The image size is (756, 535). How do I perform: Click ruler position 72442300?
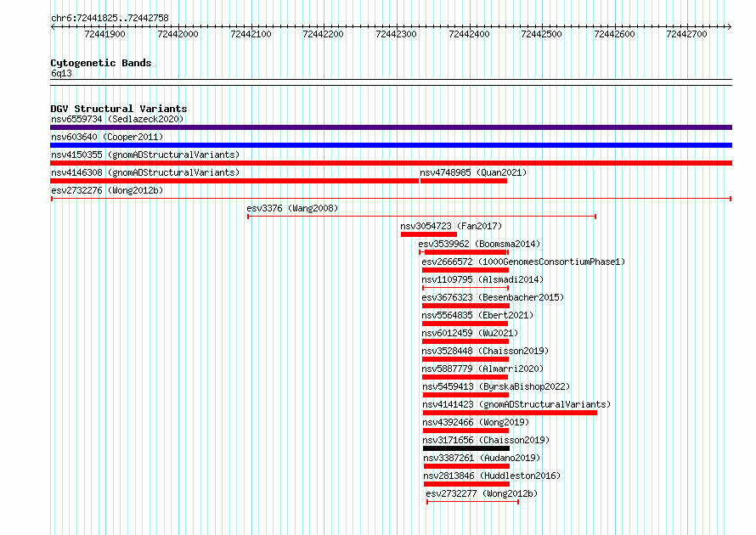pyautogui.click(x=397, y=34)
